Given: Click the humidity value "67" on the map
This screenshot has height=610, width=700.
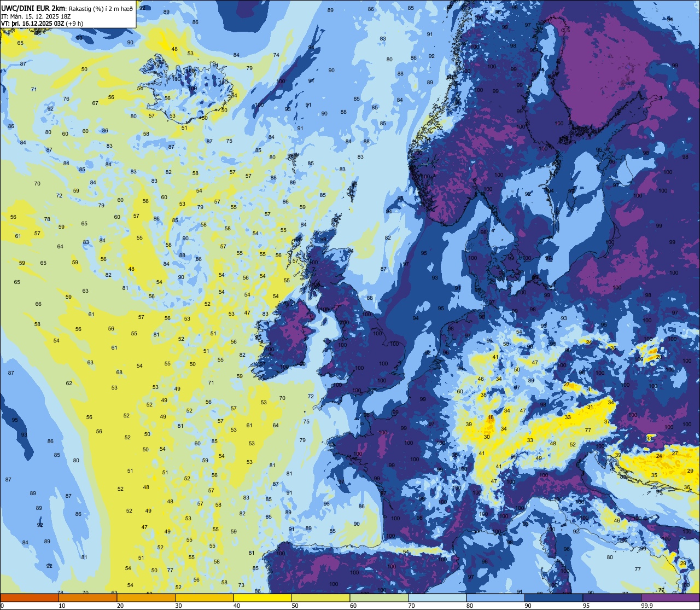Looking at the screenshot, I should pyautogui.click(x=95, y=103).
